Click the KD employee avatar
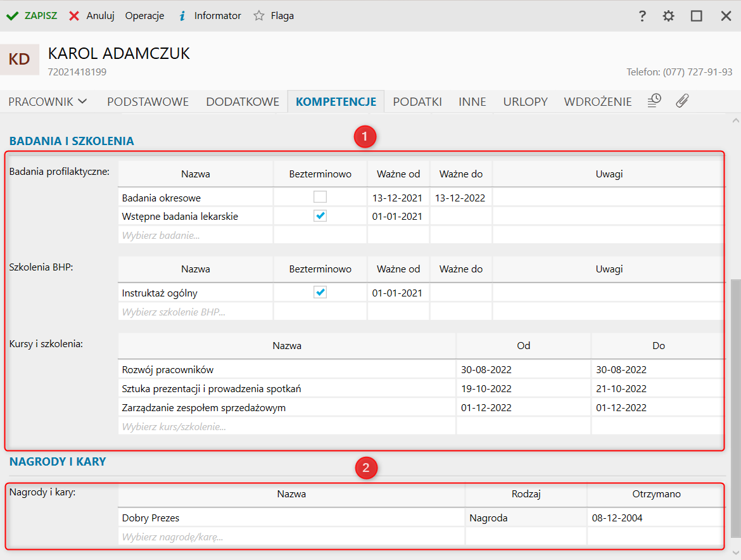741x560 pixels. (20, 60)
